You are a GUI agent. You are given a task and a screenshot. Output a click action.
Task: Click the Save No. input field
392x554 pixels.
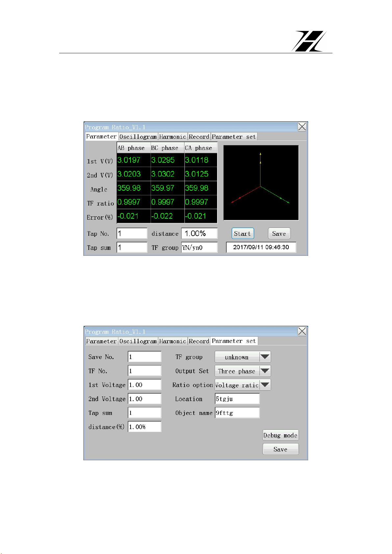[x=145, y=357]
